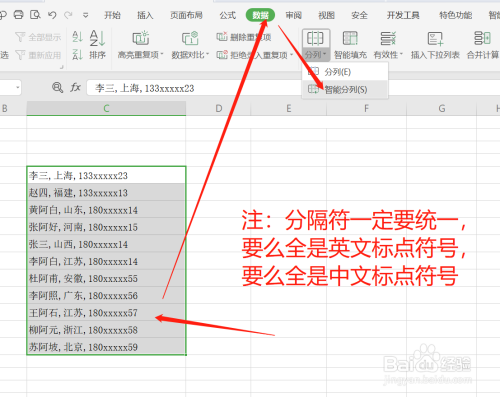Click the 重新应用 filter button
This screenshot has width=500, height=397.
(x=38, y=55)
